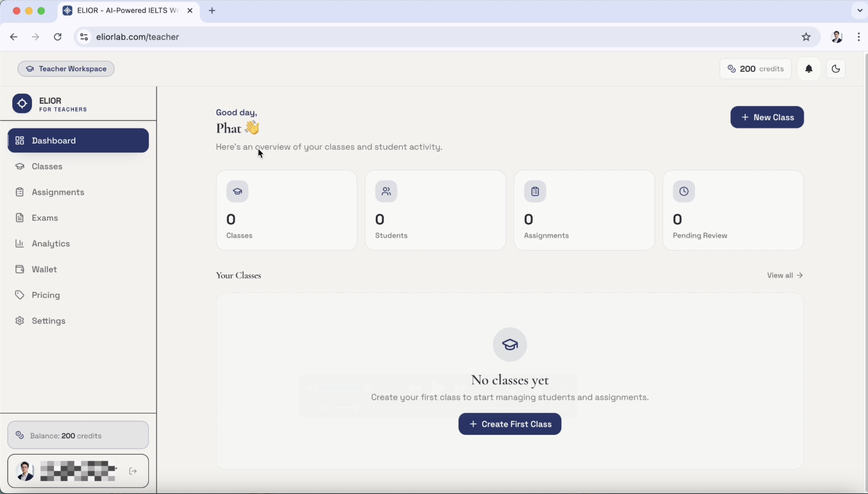Click the Pending Review clock icon
Viewport: 868px width, 494px height.
click(x=683, y=191)
